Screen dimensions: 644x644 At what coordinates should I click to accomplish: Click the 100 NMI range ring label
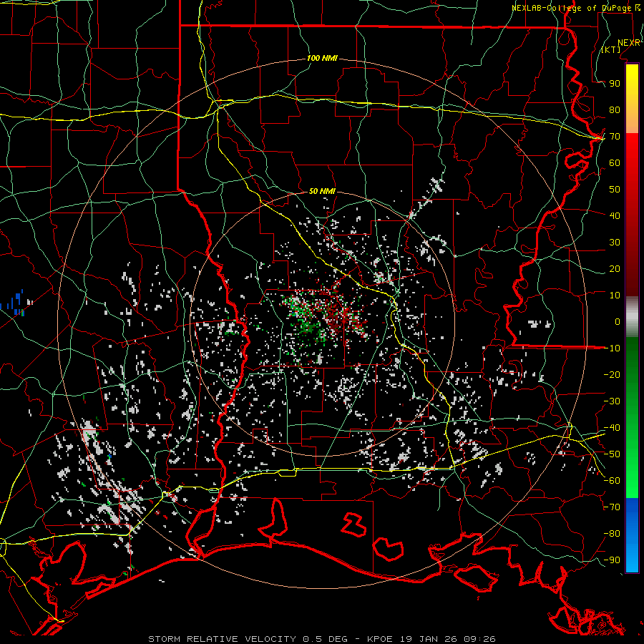pos(322,59)
